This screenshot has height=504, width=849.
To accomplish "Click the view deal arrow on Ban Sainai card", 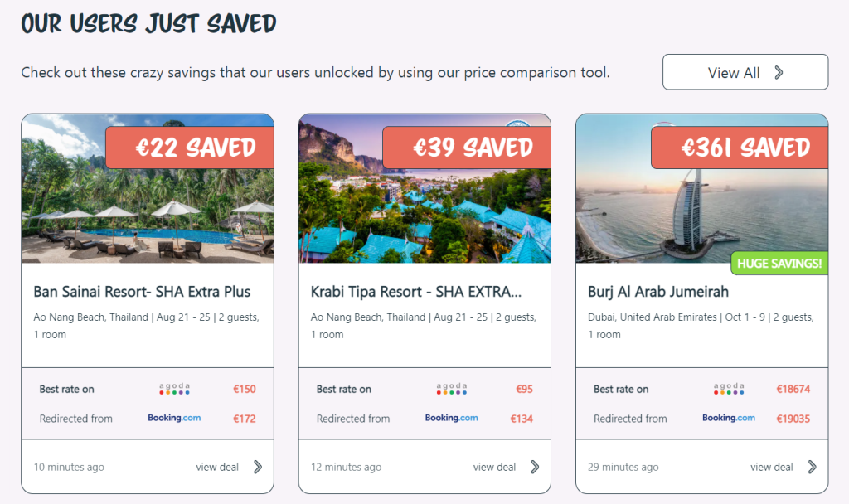I will pyautogui.click(x=258, y=467).
